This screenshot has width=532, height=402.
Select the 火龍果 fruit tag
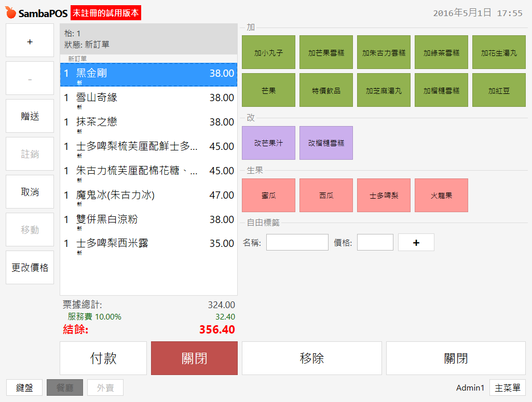(441, 196)
